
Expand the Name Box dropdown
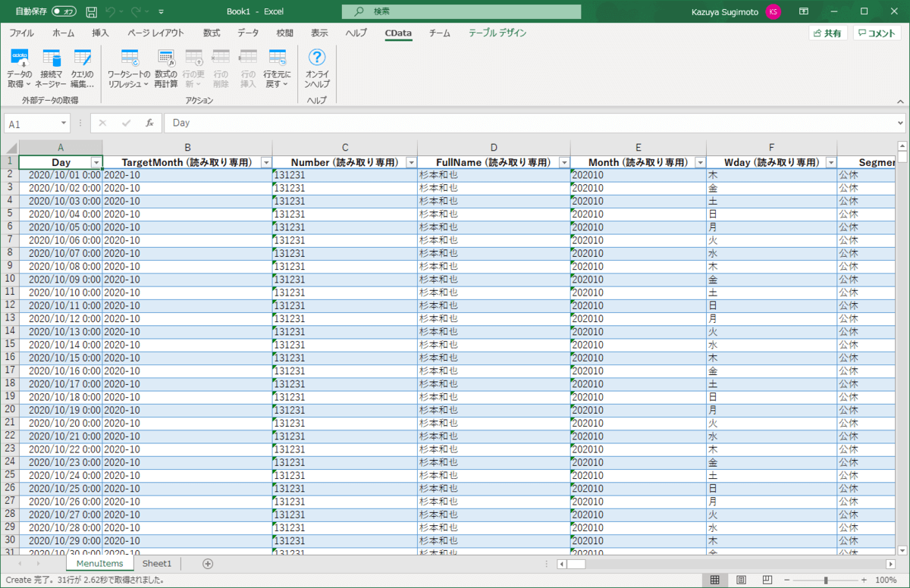pyautogui.click(x=64, y=124)
